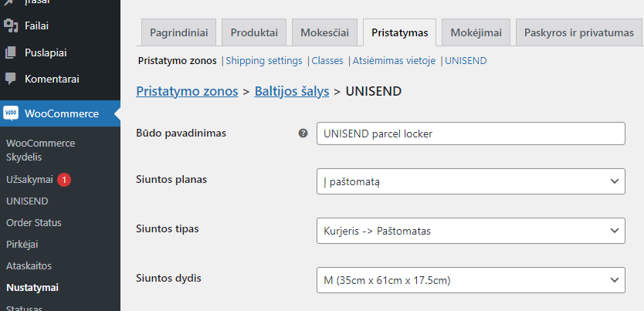
Task: Switch to the Pagrindiniai tab
Action: coord(178,32)
